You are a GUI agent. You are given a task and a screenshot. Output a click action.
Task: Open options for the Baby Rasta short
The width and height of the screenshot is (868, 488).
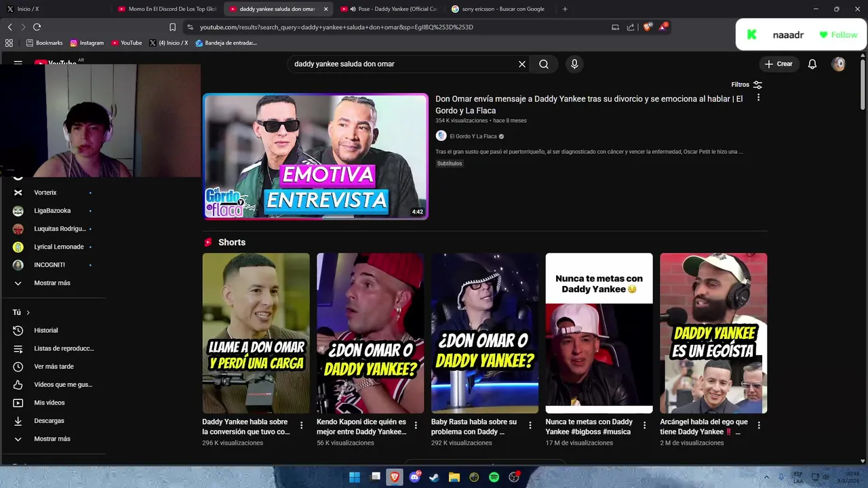pos(530,426)
